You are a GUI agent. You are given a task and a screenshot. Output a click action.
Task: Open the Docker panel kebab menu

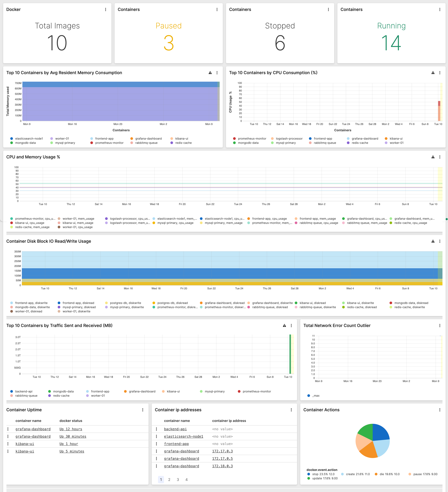pyautogui.click(x=106, y=9)
